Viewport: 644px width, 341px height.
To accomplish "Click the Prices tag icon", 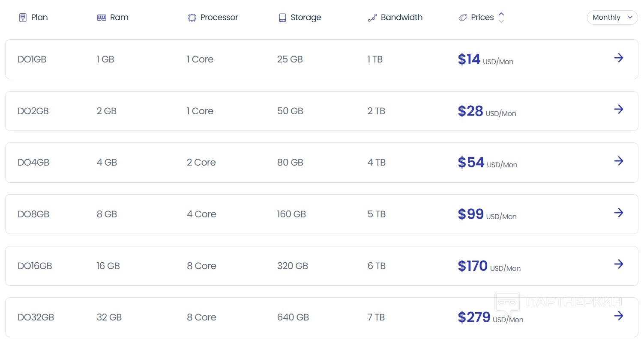I will tap(463, 18).
